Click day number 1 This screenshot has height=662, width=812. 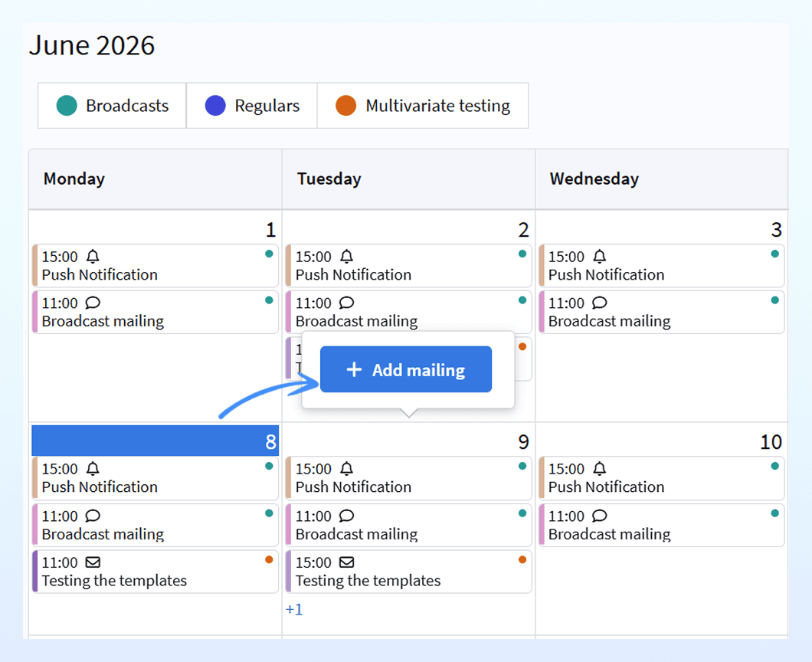(x=270, y=229)
